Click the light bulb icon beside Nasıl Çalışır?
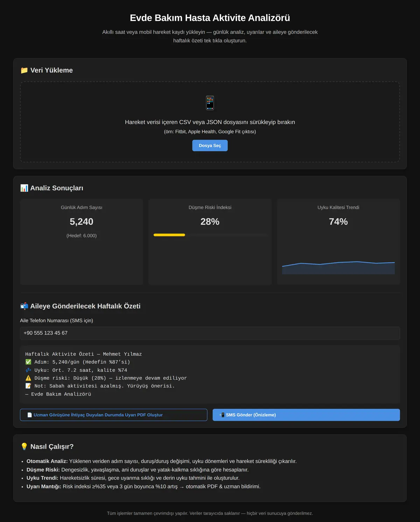Image resolution: width=420 pixels, height=522 pixels. pos(24,447)
